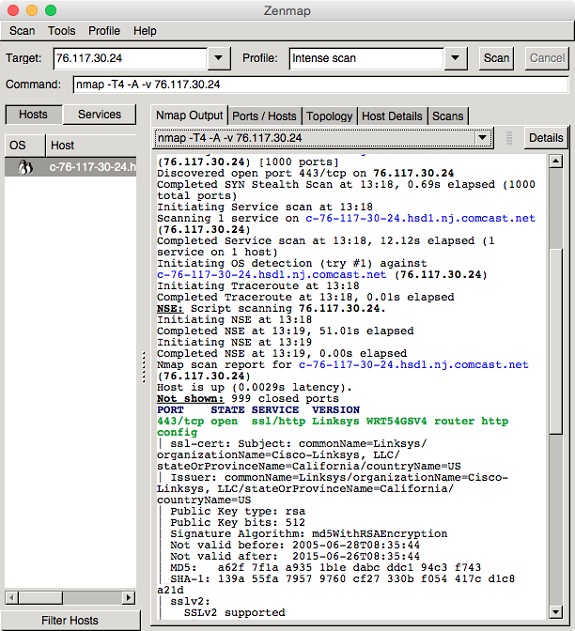Click the 'Host is up' latency line
This screenshot has height=631, width=575.
point(254,388)
